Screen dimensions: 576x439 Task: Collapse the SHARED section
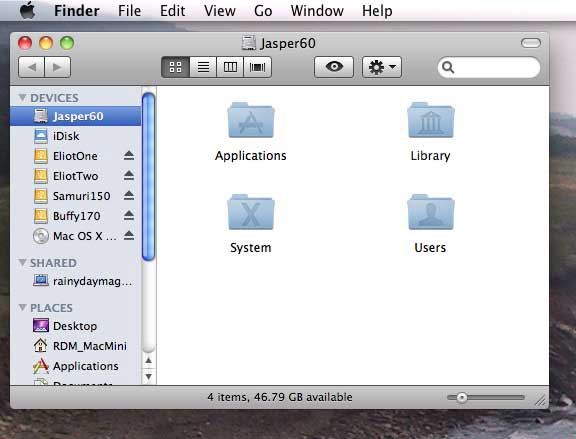(22, 262)
